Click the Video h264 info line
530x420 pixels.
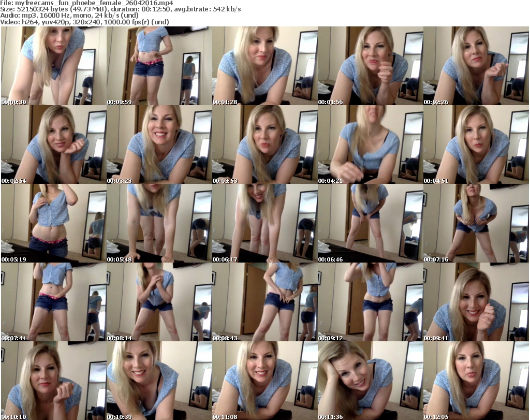84,22
